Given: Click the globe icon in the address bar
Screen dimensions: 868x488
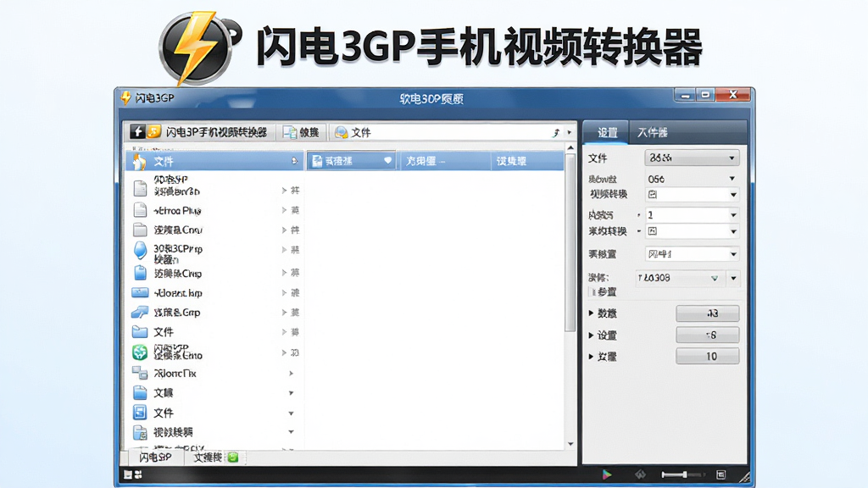Looking at the screenshot, I should click(341, 132).
